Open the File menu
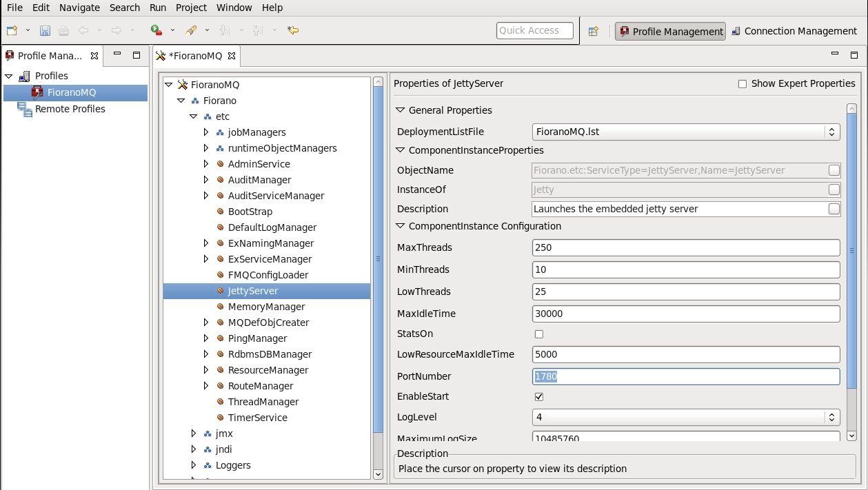The image size is (868, 490). [x=14, y=8]
